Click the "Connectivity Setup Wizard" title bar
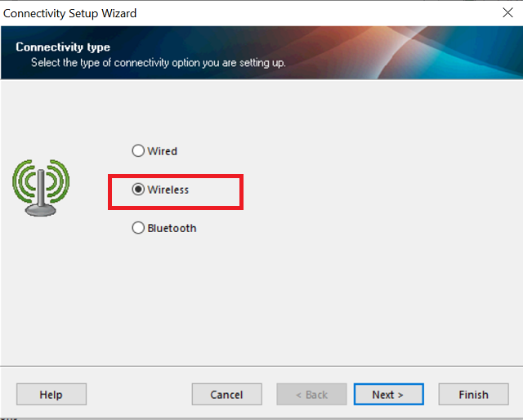Image resolution: width=523 pixels, height=420 pixels. point(70,13)
